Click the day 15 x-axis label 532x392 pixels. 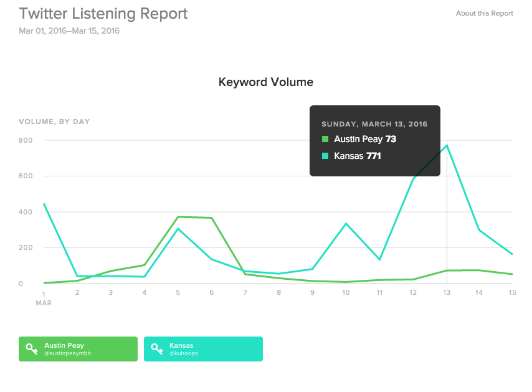click(x=512, y=292)
